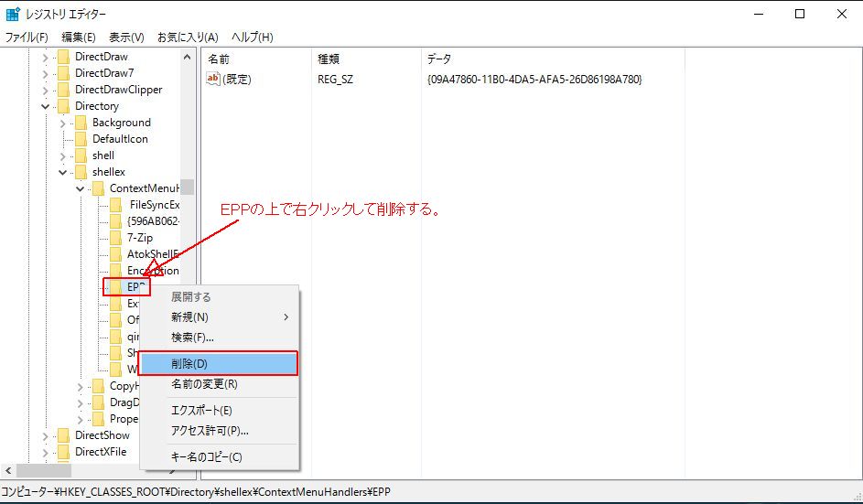Expand the DirectDrawClipper node arrow

[46, 90]
